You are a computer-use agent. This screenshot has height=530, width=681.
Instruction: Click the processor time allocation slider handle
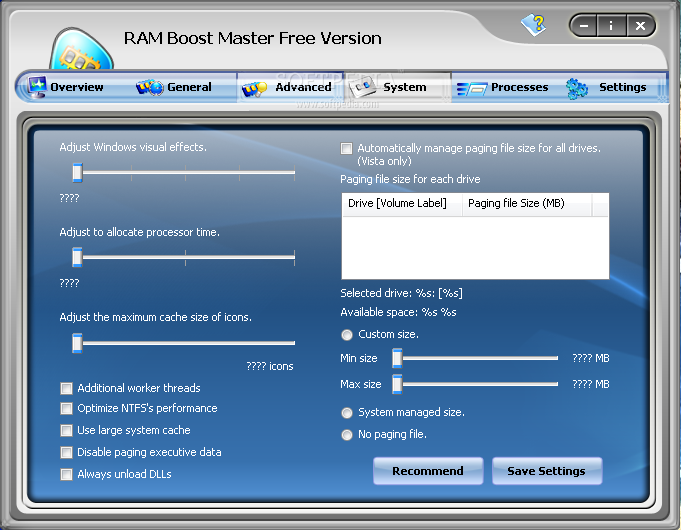point(77,257)
